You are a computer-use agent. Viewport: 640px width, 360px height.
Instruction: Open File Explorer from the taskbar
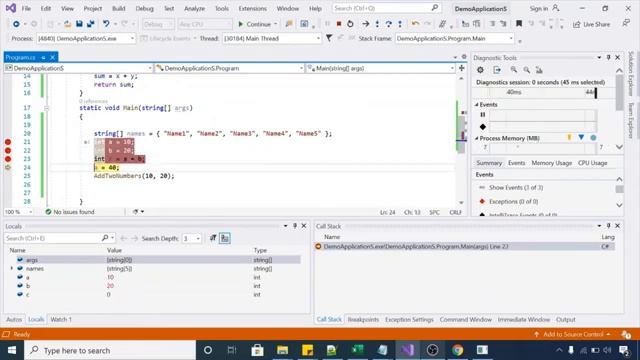282,350
